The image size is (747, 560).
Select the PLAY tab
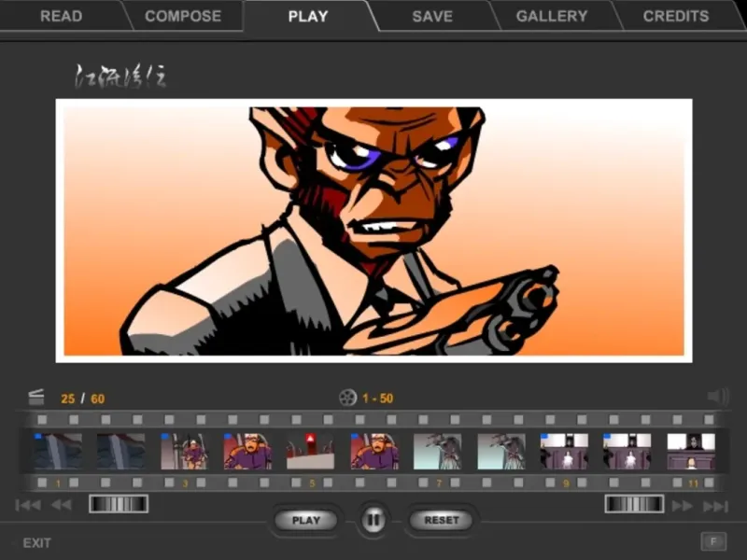click(308, 16)
